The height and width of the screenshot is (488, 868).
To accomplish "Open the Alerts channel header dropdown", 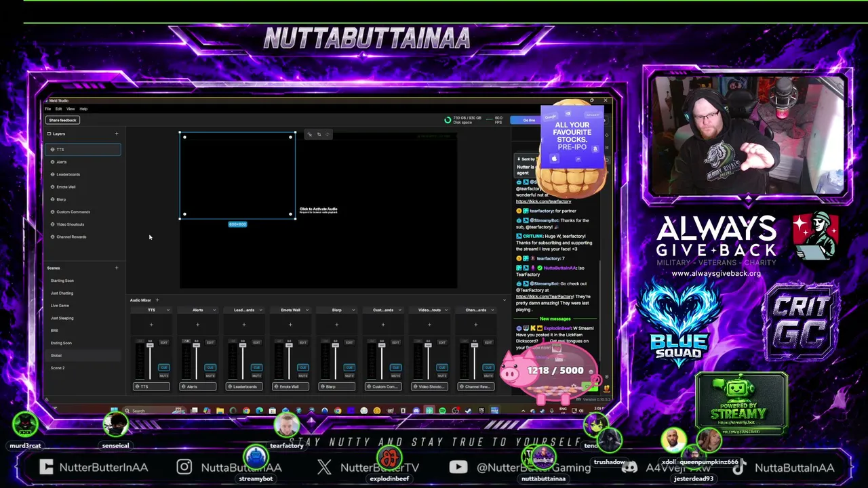I will pyautogui.click(x=214, y=310).
